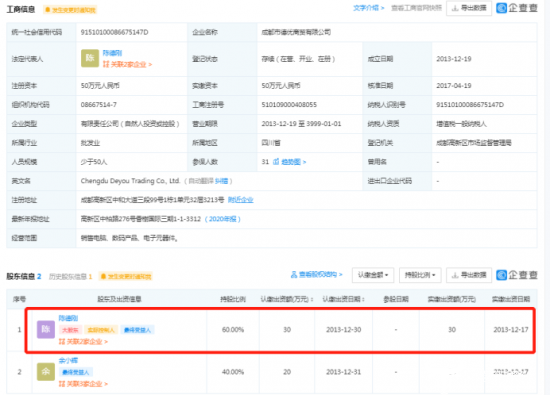
Task: Open the 认缴金额 dropdown
Action: [373, 275]
